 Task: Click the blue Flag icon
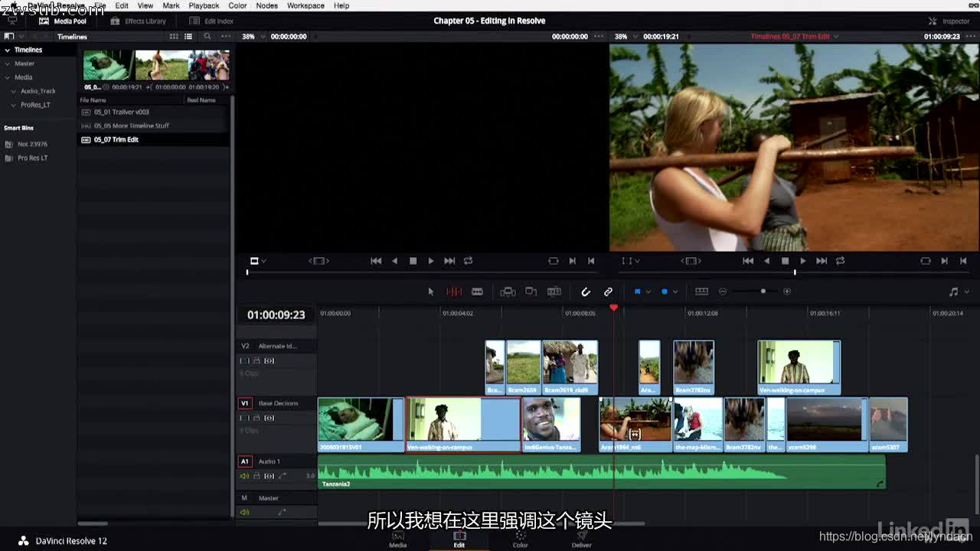coord(637,292)
